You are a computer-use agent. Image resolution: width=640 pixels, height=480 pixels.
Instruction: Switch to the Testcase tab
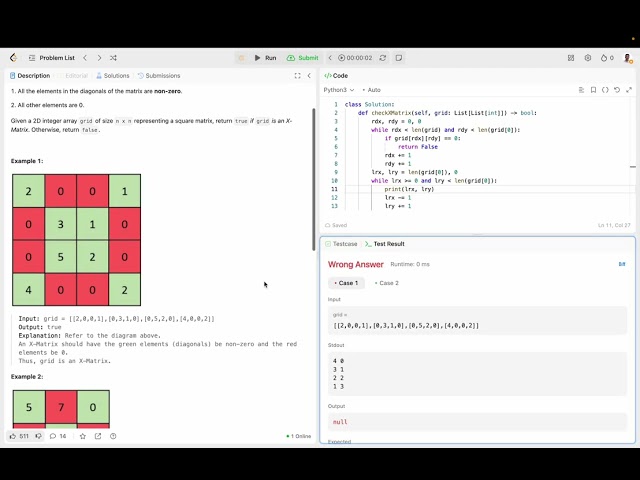click(x=341, y=244)
